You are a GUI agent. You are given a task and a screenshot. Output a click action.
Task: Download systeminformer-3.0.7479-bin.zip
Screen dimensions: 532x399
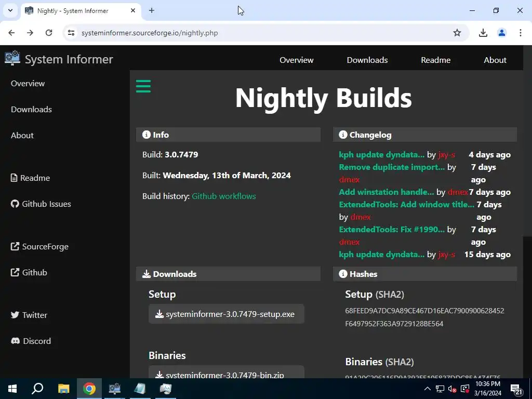227,373
